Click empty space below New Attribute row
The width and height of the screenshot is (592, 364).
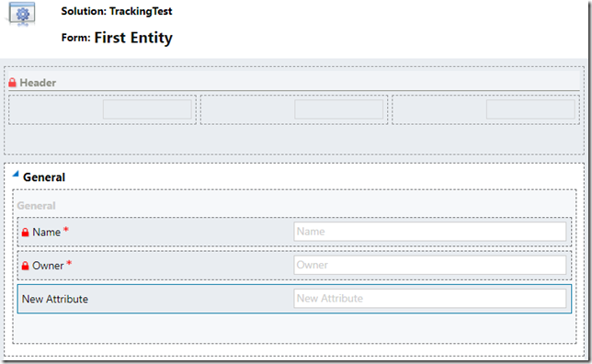click(294, 328)
